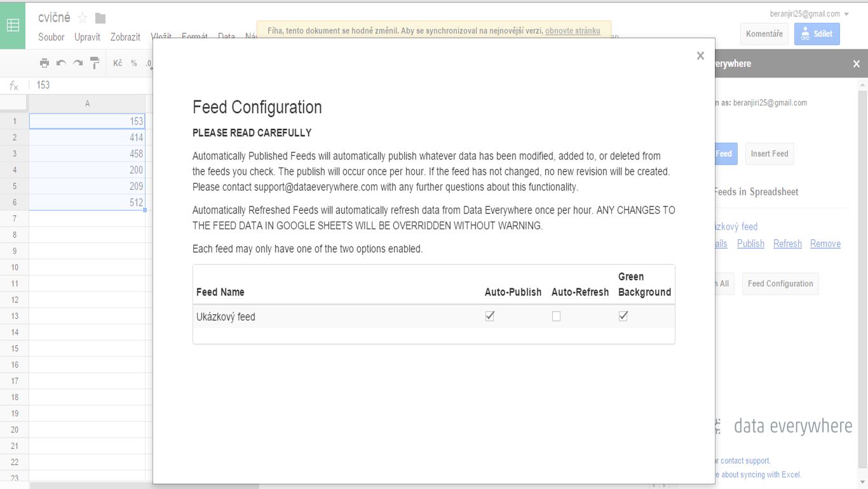Uncheck Auto-Publish for Ukázkový feed

490,316
